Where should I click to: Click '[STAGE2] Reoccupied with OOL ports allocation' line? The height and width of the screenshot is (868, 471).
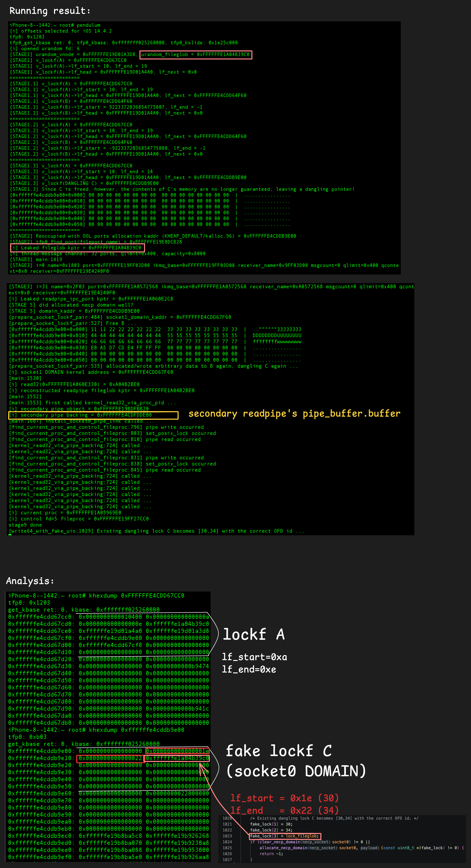pos(153,236)
